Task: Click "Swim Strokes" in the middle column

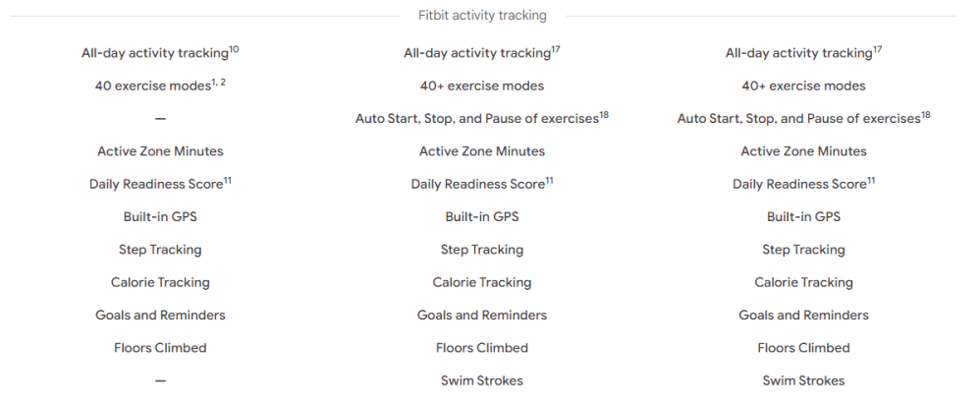Action: point(481,380)
